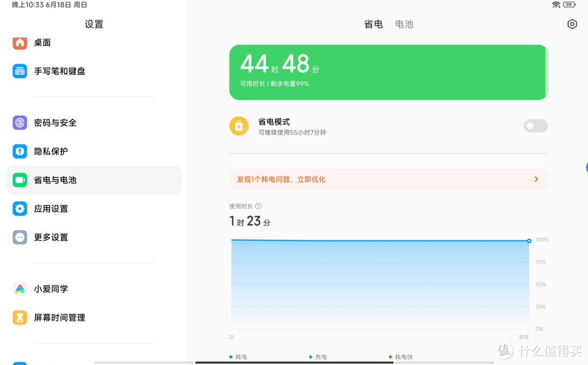Screen dimensions: 588x365
Task: Open the 小爱同学 assistant settings icon
Action: 20,289
